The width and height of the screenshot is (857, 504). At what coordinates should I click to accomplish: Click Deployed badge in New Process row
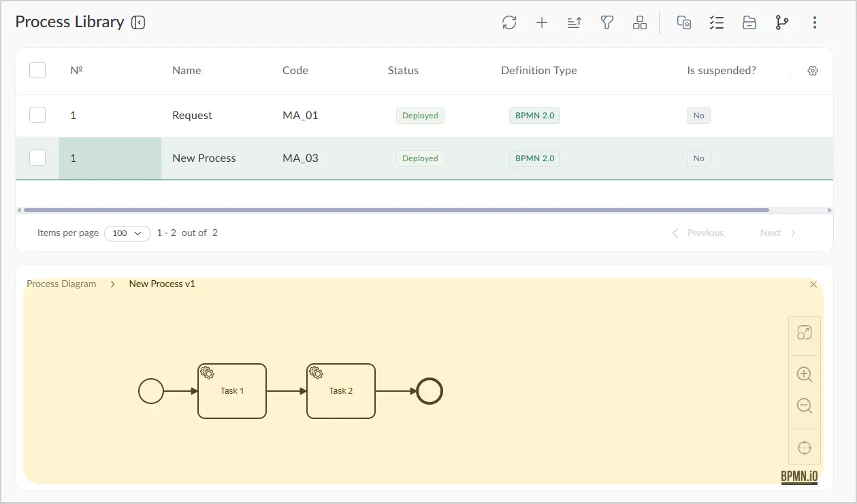point(420,158)
